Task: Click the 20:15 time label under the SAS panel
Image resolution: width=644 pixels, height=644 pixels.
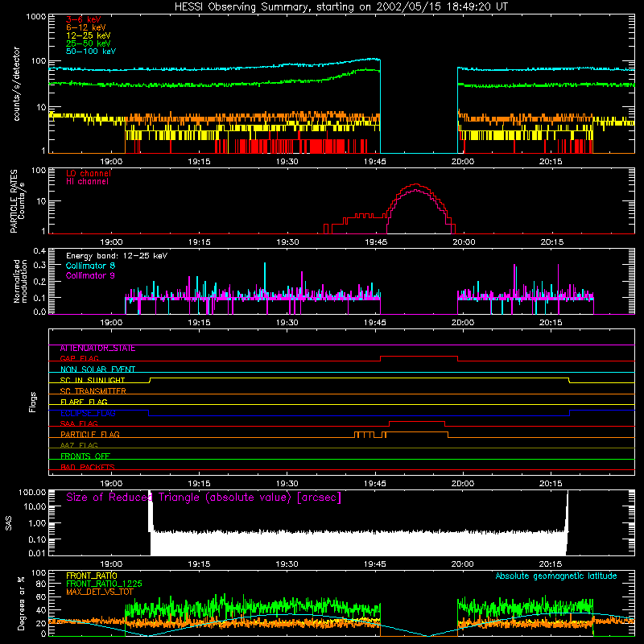Action: click(x=551, y=564)
